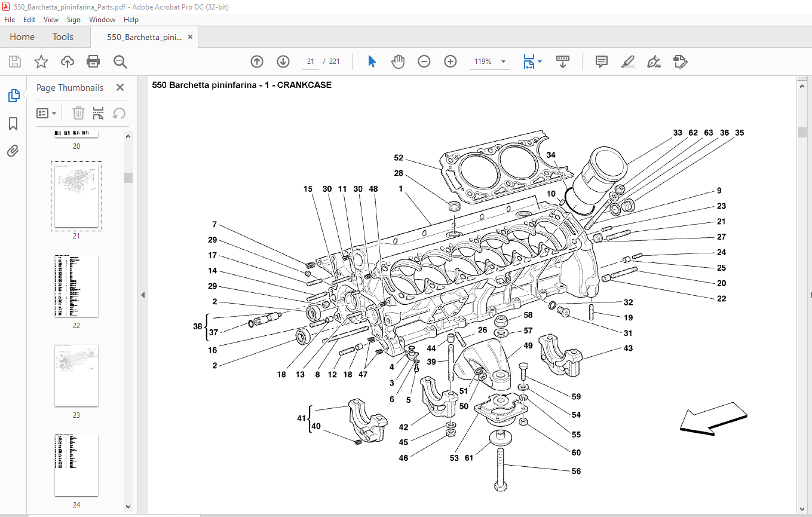This screenshot has width=812, height=517.
Task: Open thumbnails options dropdown menu
Action: (x=46, y=113)
